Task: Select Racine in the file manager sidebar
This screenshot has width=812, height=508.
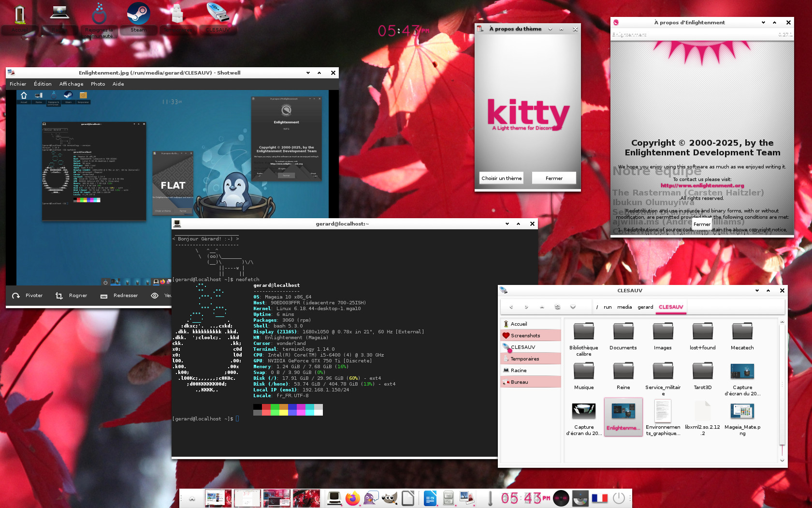Action: (531, 371)
